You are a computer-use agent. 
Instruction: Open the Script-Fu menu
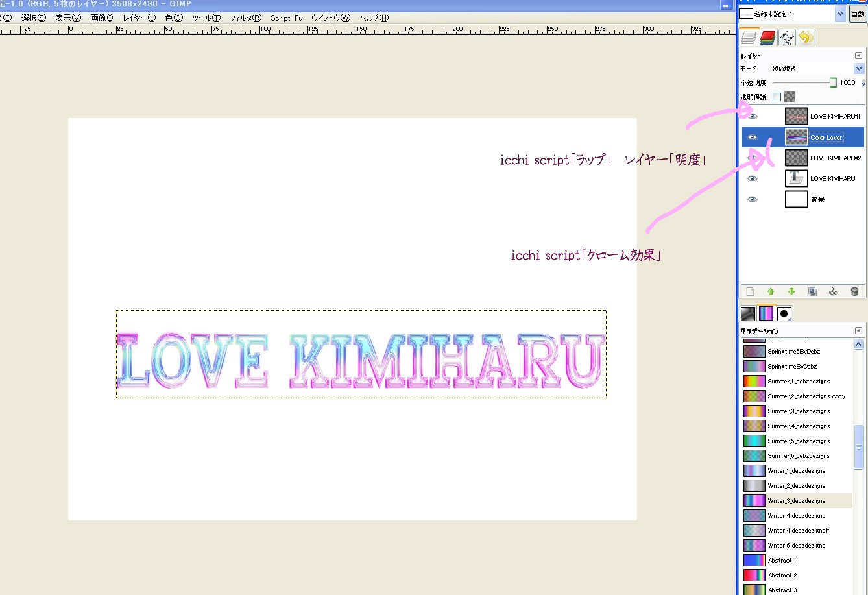(x=287, y=18)
